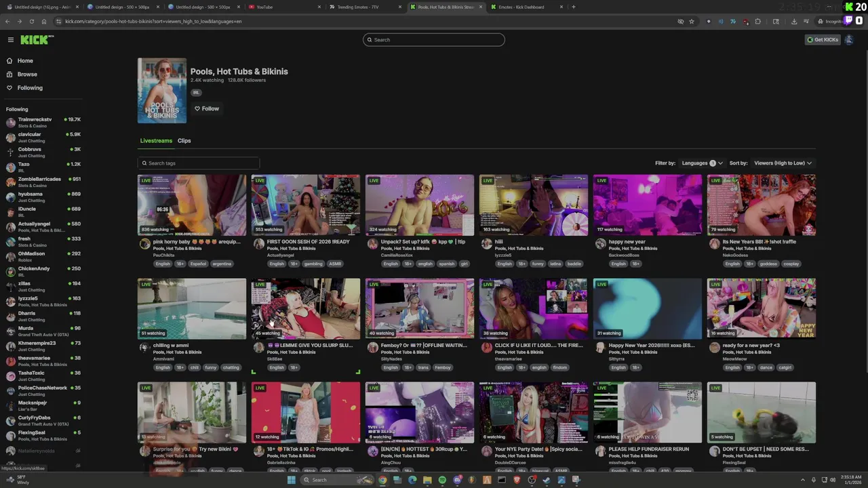Open ChickenAndy channel in sidebar
868x488 pixels.
43,272
